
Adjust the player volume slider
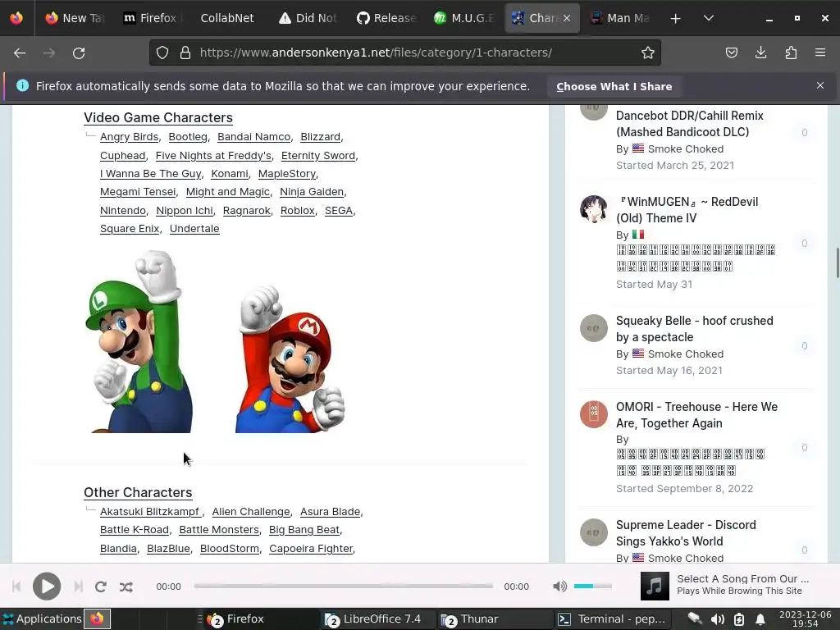pyautogui.click(x=592, y=586)
